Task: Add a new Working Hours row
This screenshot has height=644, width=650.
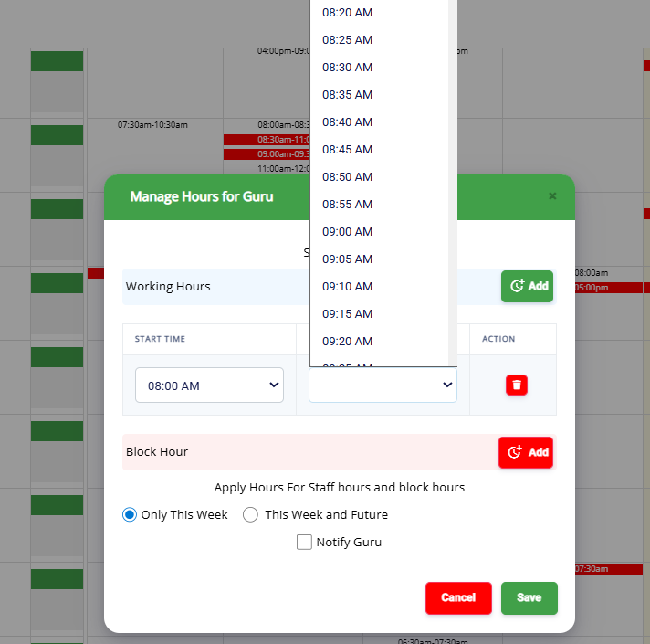Action: (527, 286)
